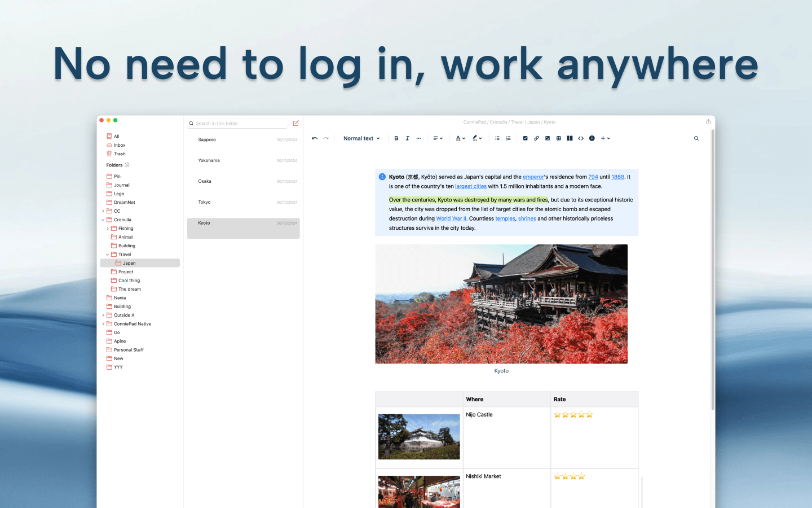Follow the World War II link
Image resolution: width=812 pixels, height=508 pixels.
451,218
